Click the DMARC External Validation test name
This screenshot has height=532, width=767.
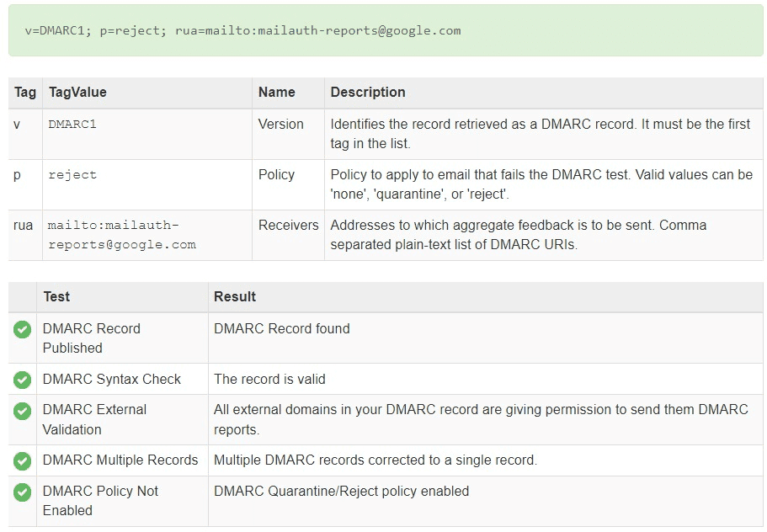tap(94, 419)
